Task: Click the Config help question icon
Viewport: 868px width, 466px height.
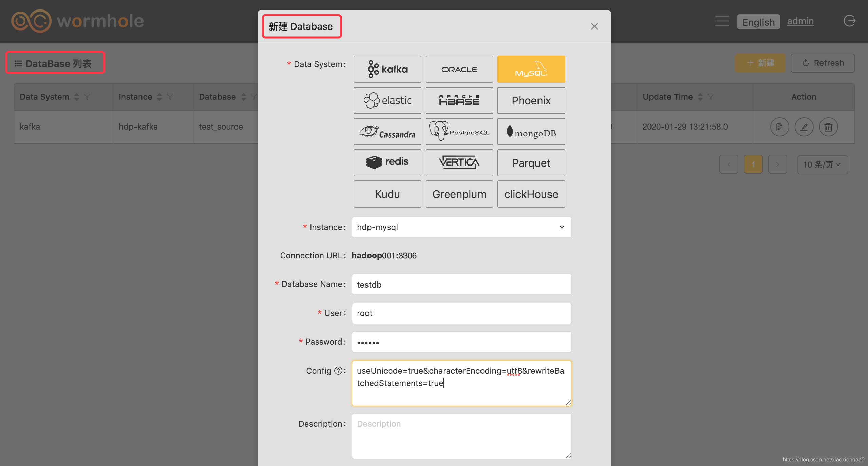Action: point(338,371)
